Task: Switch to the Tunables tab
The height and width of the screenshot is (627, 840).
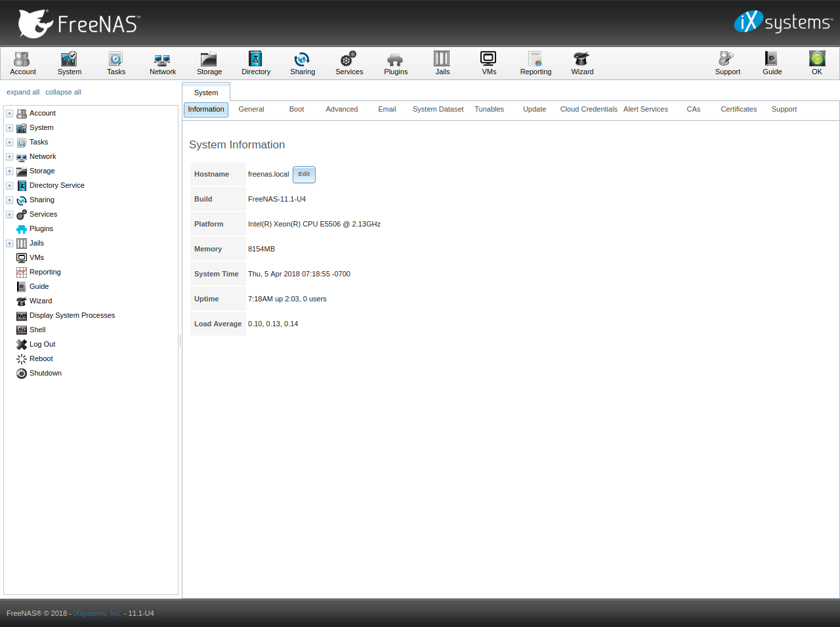Action: coord(489,109)
